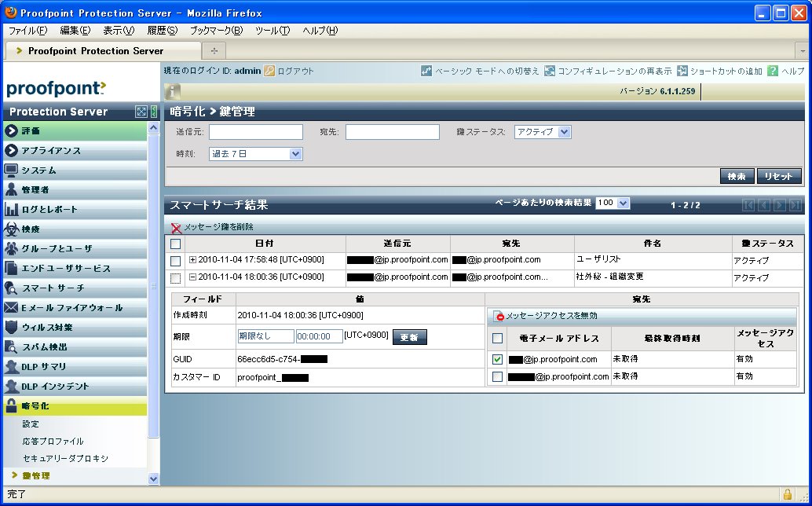Click the configuration refresh icon
This screenshot has height=506, width=812.
pos(550,71)
